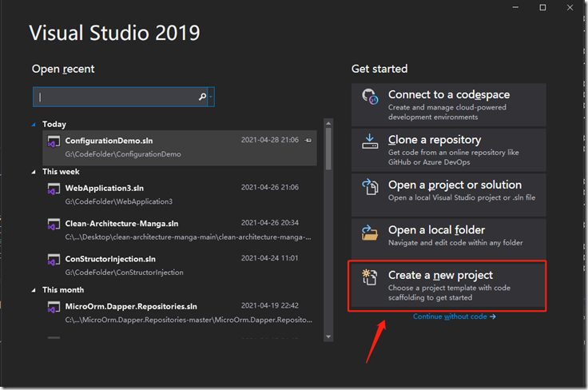
Task: Open WebApplication3.sln recent solution
Action: tap(180, 195)
